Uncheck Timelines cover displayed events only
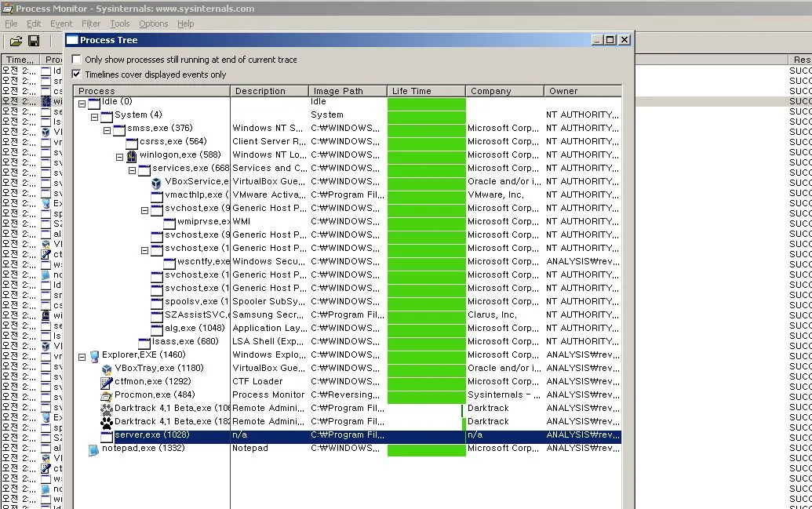The width and height of the screenshot is (812, 509). (x=77, y=74)
